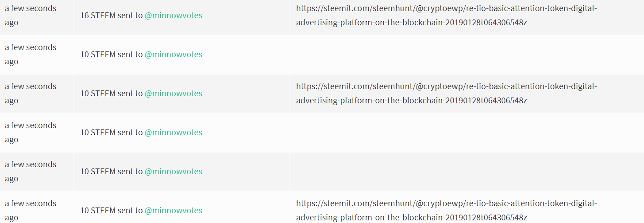Open @minnowvotes link in bottom row
The image size is (644, 223).
(173, 211)
